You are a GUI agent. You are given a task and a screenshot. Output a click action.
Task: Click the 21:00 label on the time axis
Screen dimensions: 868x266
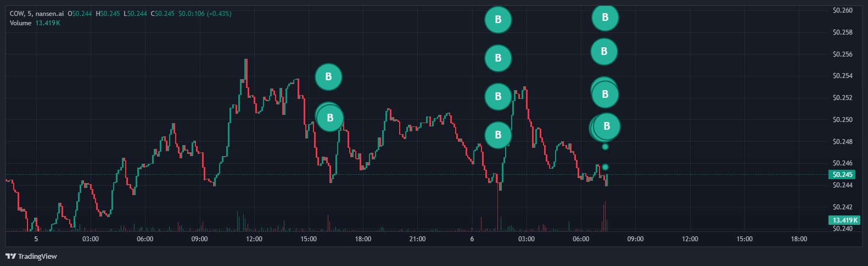point(417,239)
